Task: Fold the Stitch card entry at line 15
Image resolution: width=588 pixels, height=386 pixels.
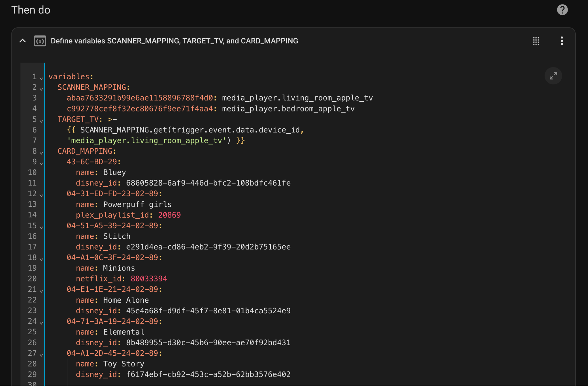Action: tap(41, 227)
